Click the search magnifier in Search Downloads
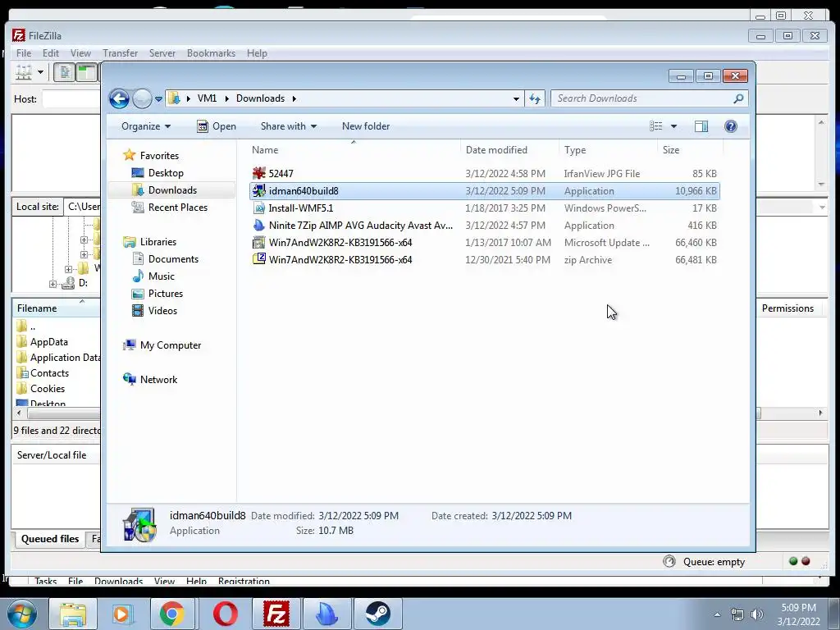This screenshot has width=840, height=630. coord(738,98)
